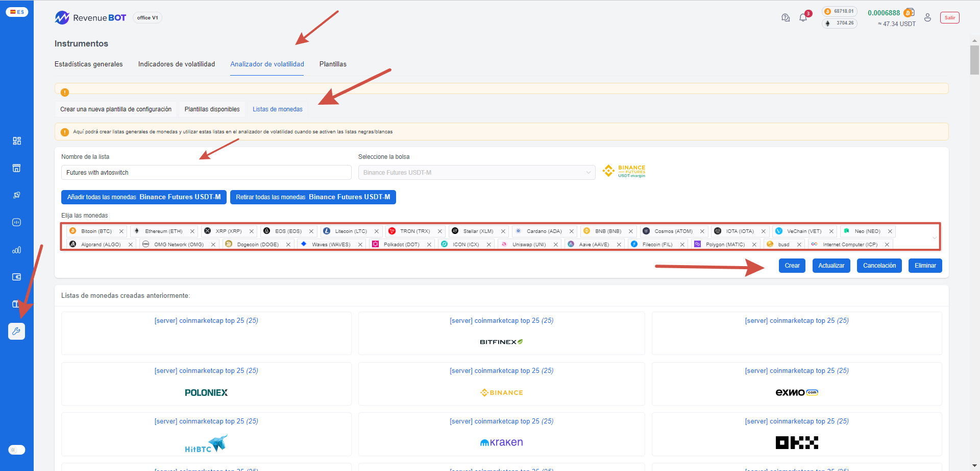The width and height of the screenshot is (980, 471).
Task: Remove the Internet Computer (ICP) coin tag
Action: click(x=887, y=245)
